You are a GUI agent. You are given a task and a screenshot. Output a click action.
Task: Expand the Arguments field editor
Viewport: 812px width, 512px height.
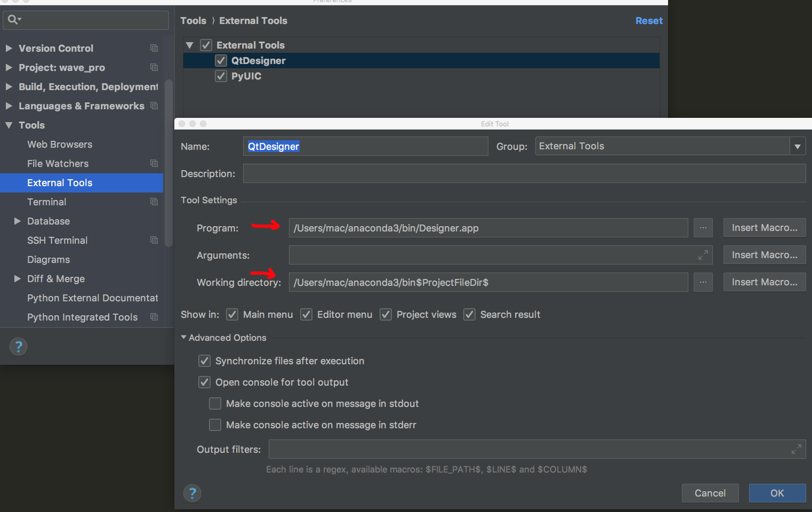703,255
